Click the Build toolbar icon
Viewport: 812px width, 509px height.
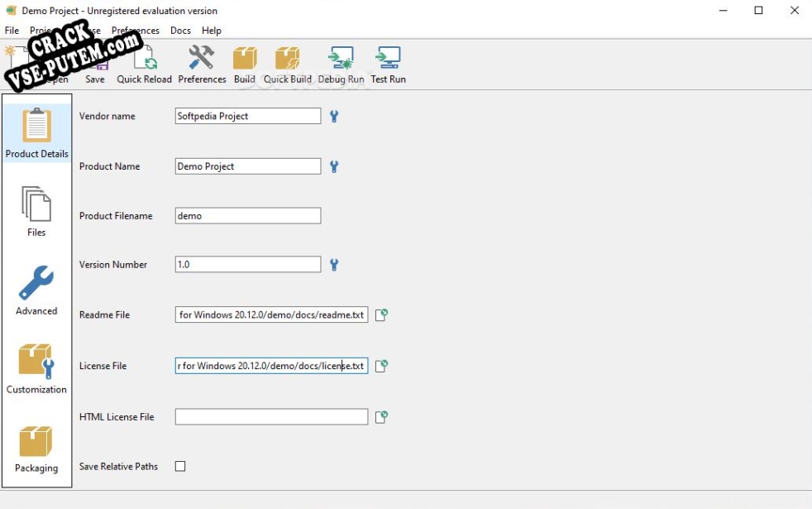pos(245,65)
